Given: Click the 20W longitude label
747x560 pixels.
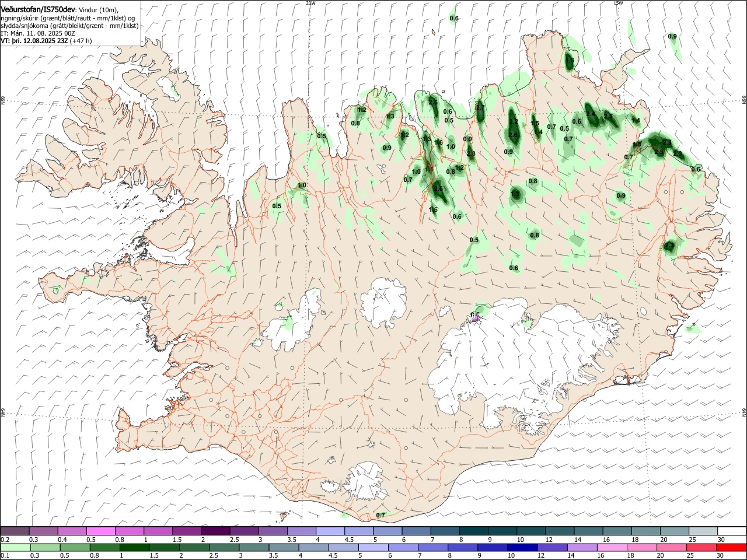Looking at the screenshot, I should (310, 3).
